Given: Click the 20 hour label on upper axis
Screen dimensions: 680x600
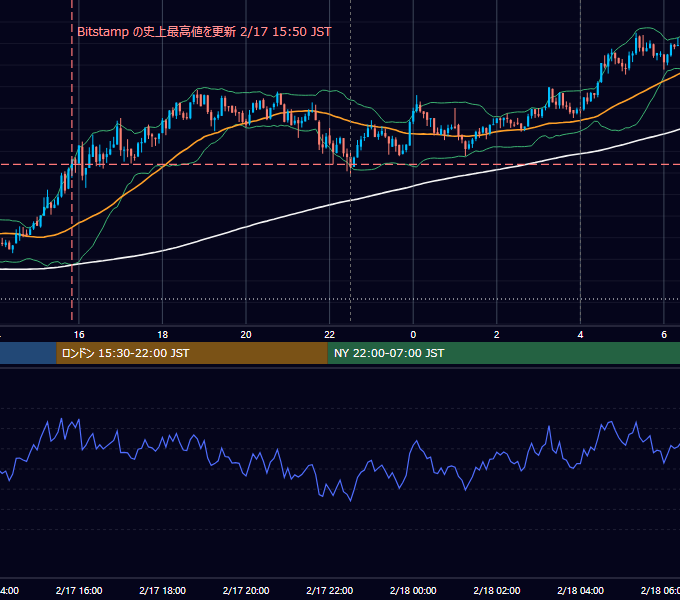Looking at the screenshot, I should 246,335.
